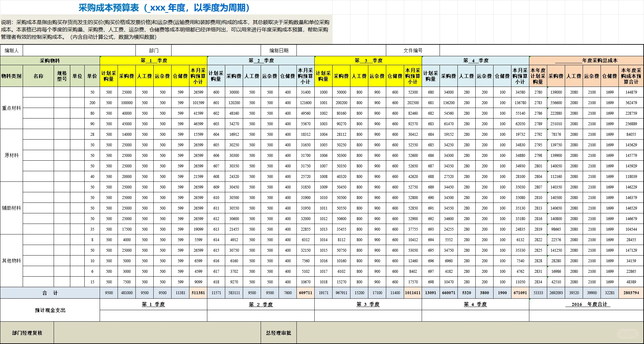
Task: Select the unit price cell 200
Action: point(92,103)
